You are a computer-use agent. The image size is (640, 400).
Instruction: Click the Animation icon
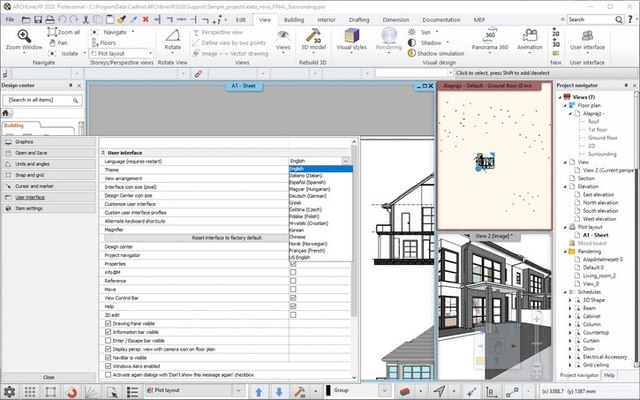pyautogui.click(x=530, y=37)
